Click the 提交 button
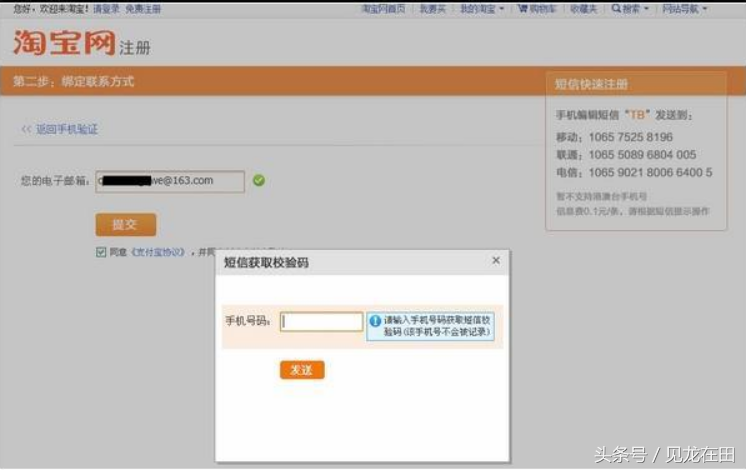Viewport: 747px width, 470px height. pos(126,224)
